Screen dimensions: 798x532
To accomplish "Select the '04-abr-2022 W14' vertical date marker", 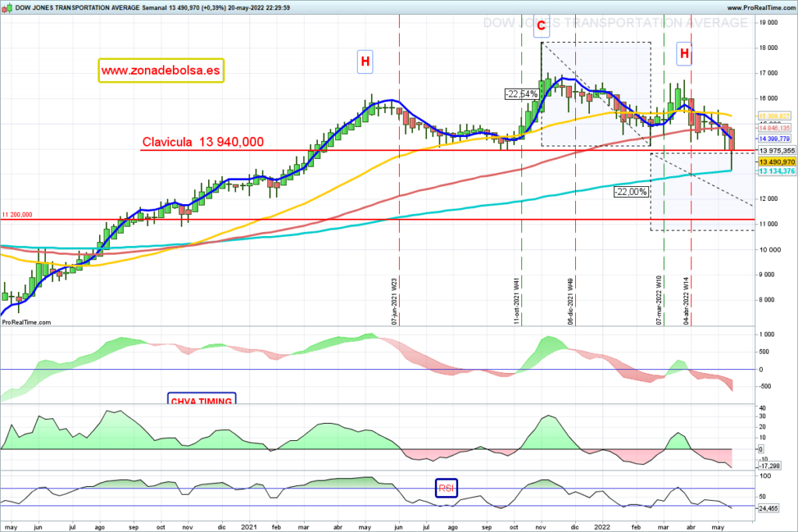I will 686,301.
